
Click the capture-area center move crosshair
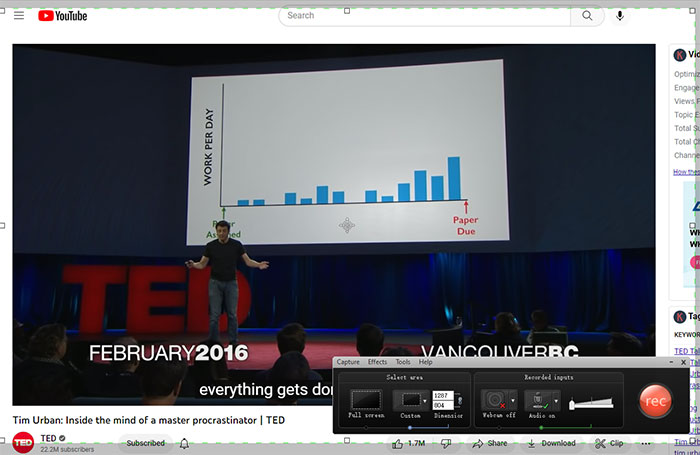tap(347, 225)
